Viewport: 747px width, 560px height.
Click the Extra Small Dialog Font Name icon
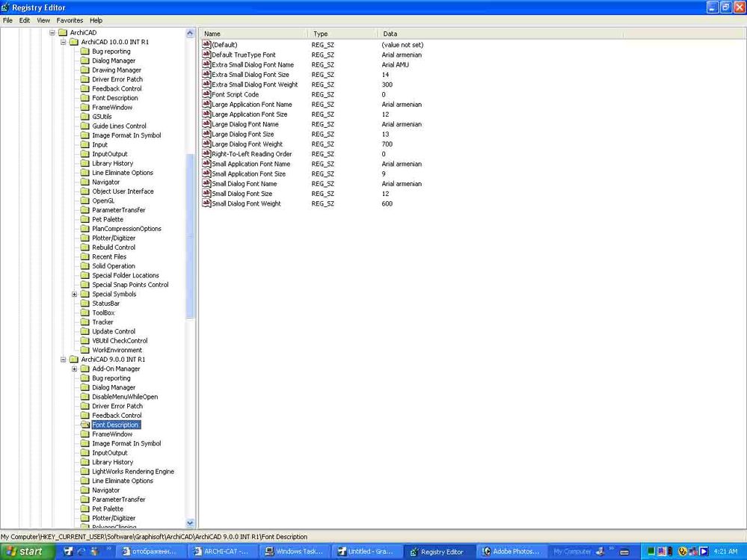(206, 64)
